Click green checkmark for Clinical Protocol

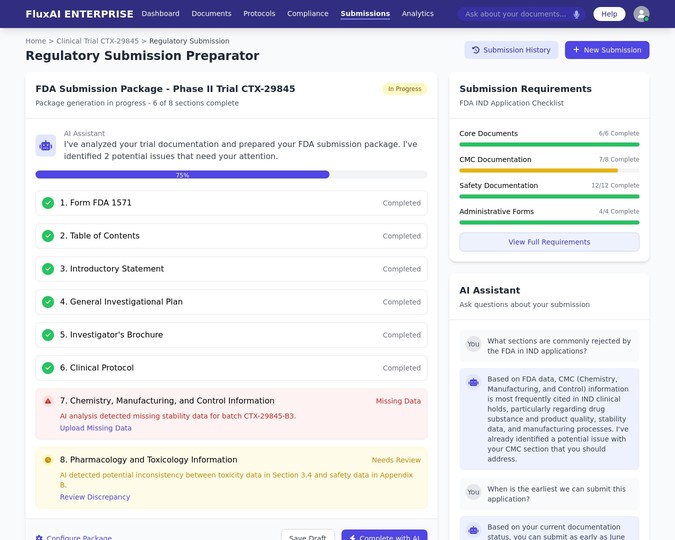pos(48,368)
